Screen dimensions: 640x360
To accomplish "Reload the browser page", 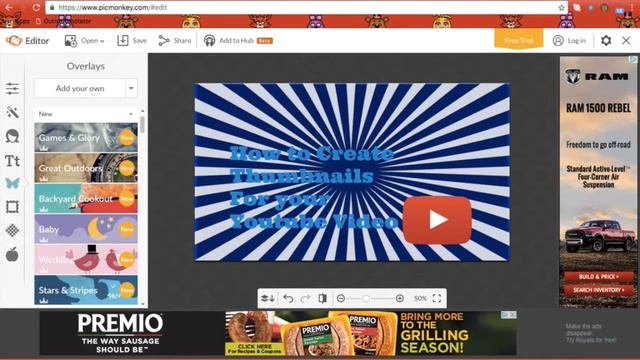I will [36, 7].
